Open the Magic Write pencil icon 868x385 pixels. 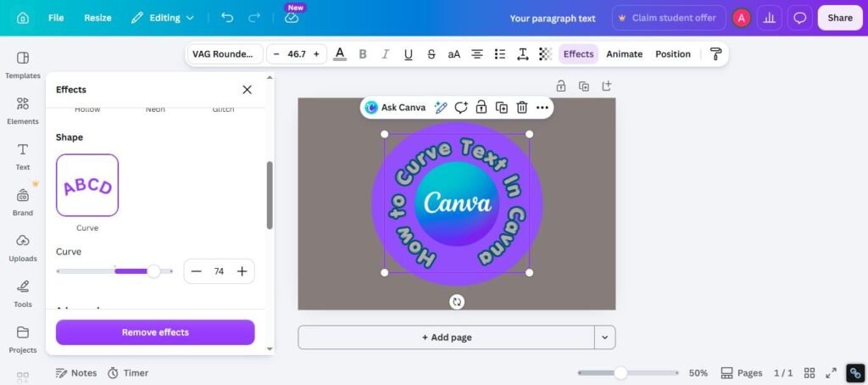click(x=441, y=108)
